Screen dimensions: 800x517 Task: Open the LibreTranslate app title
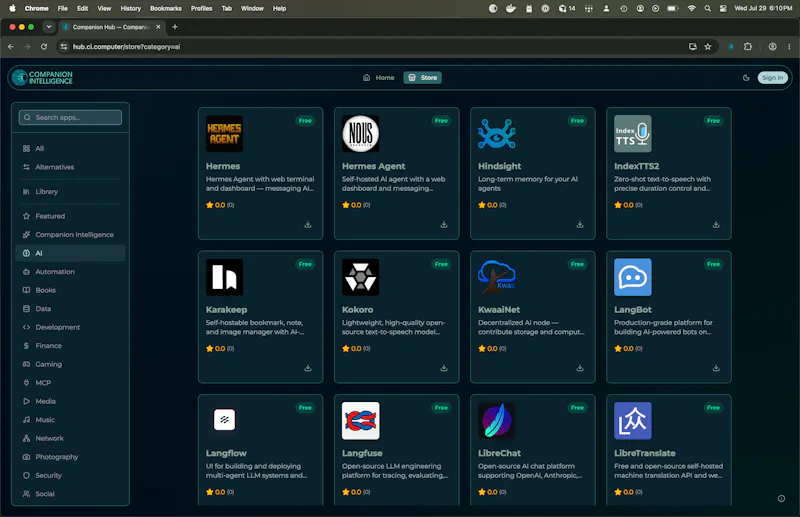(x=644, y=453)
